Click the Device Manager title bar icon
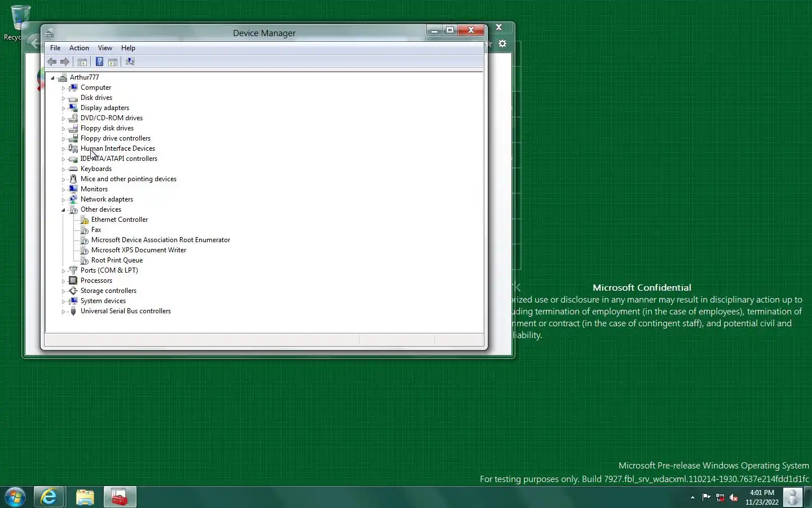812x508 pixels. (50, 33)
